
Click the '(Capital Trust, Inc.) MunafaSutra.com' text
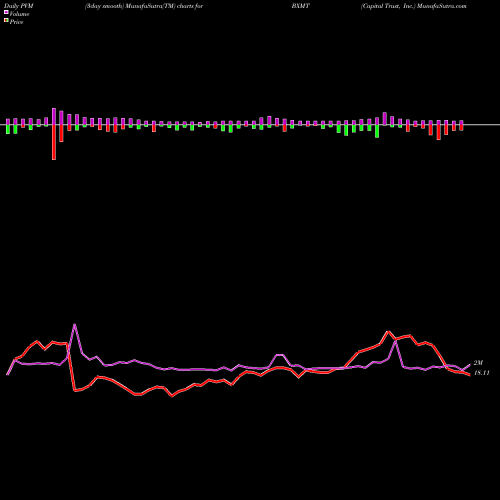point(413,6)
